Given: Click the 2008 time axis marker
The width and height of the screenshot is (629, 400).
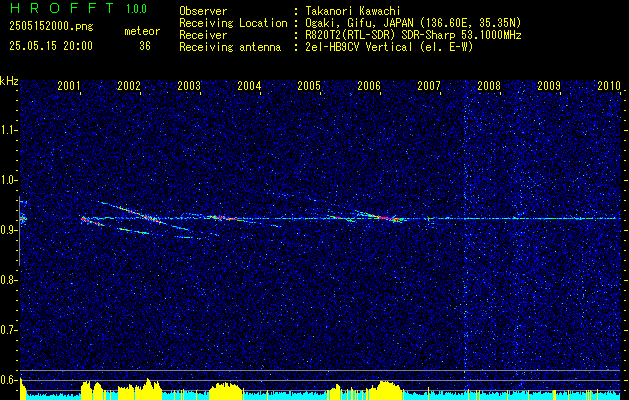Looking at the screenshot, I should pyautogui.click(x=489, y=85).
